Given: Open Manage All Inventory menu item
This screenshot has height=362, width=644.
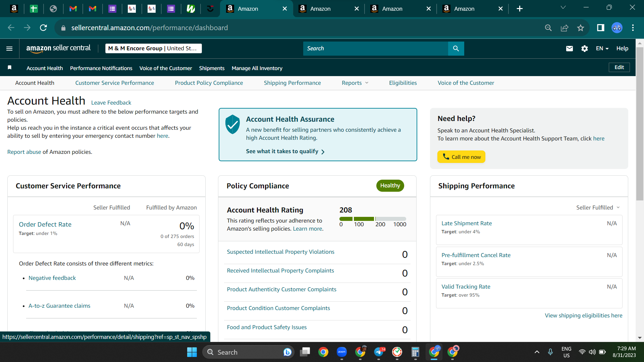Looking at the screenshot, I should pos(257,68).
